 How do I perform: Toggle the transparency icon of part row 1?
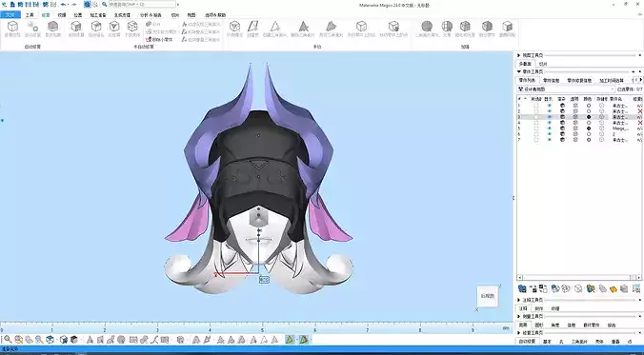pos(575,106)
